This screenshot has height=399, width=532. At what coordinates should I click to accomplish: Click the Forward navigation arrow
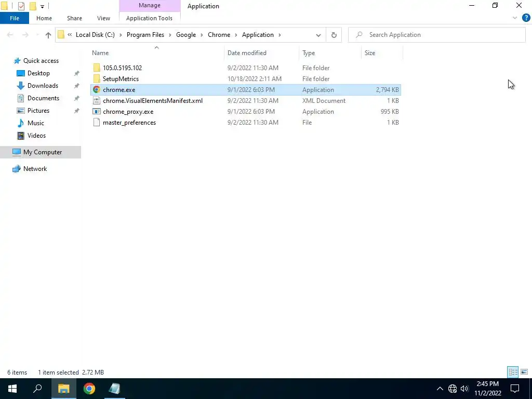pyautogui.click(x=25, y=35)
